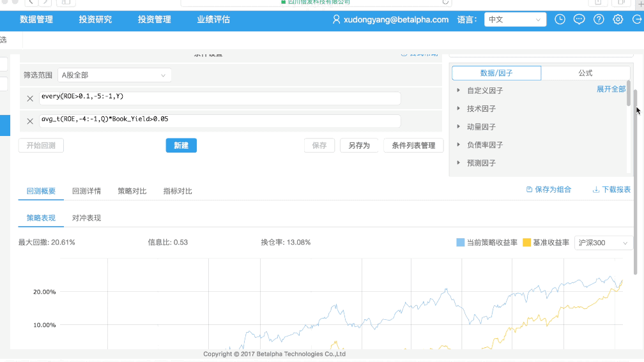Reload the page in browser bar

(445, 2)
